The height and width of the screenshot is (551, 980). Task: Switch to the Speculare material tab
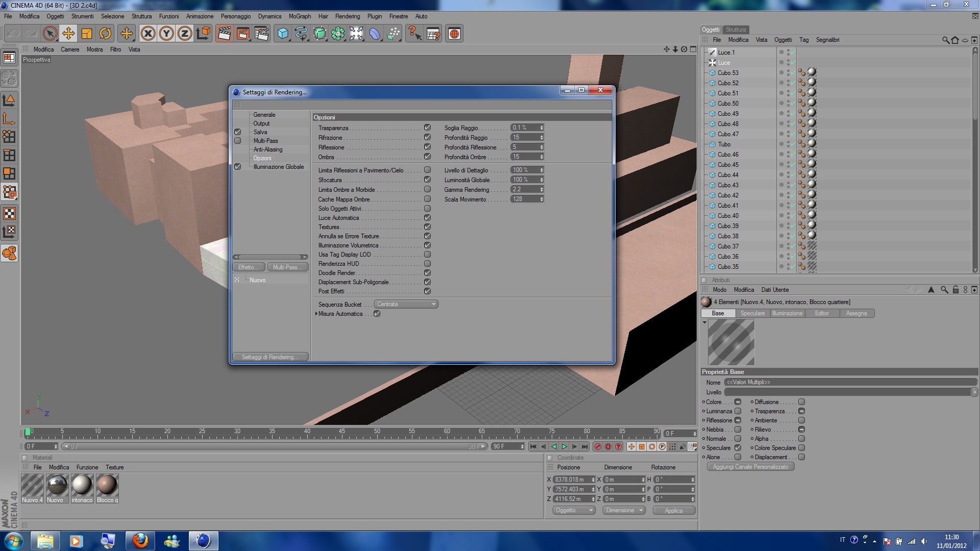(x=752, y=313)
